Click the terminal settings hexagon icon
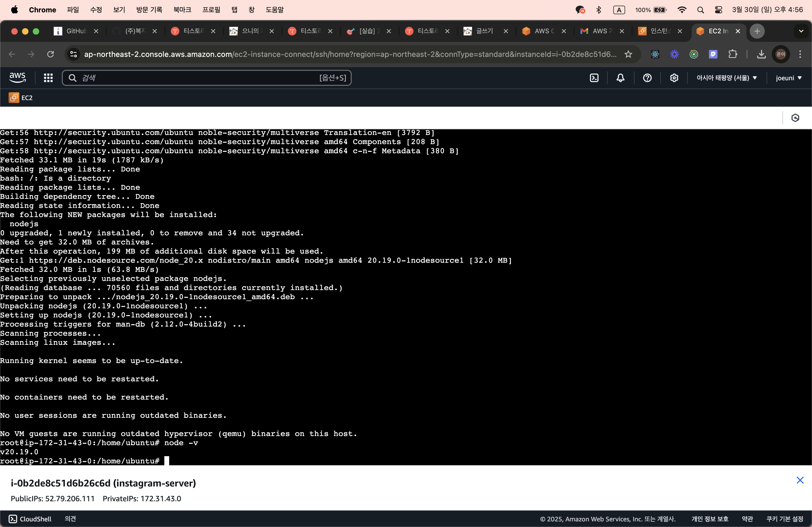Screen dimensions: 812x527 795,118
